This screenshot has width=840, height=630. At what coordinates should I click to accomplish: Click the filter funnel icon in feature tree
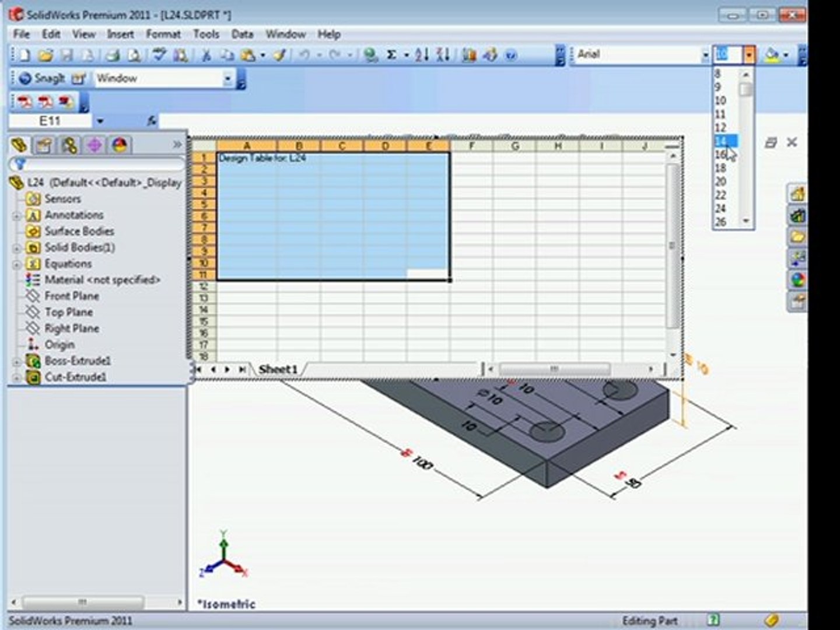pos(19,164)
